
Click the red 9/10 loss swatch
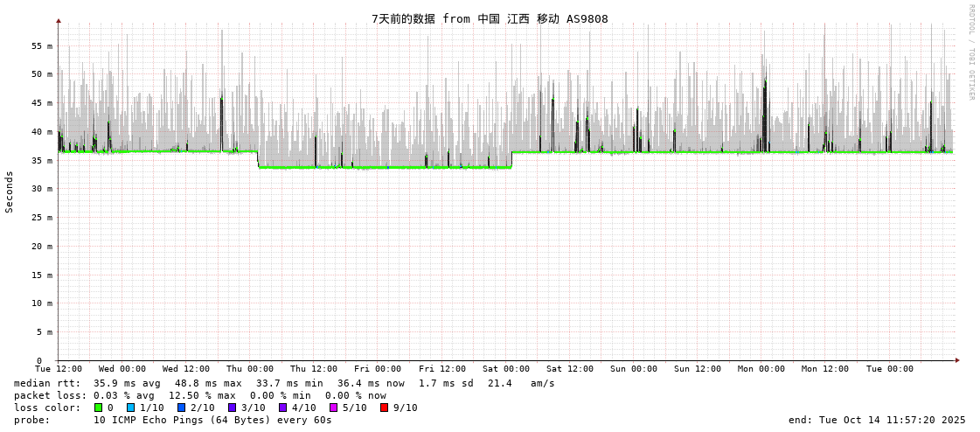coord(385,408)
